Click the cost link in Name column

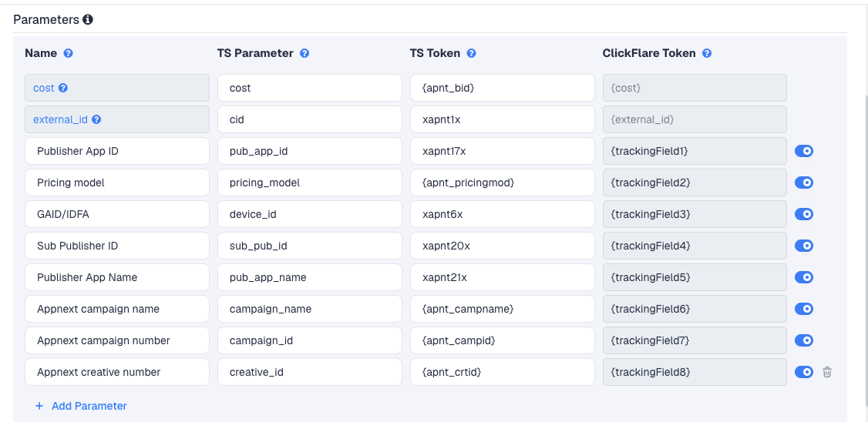coord(44,88)
